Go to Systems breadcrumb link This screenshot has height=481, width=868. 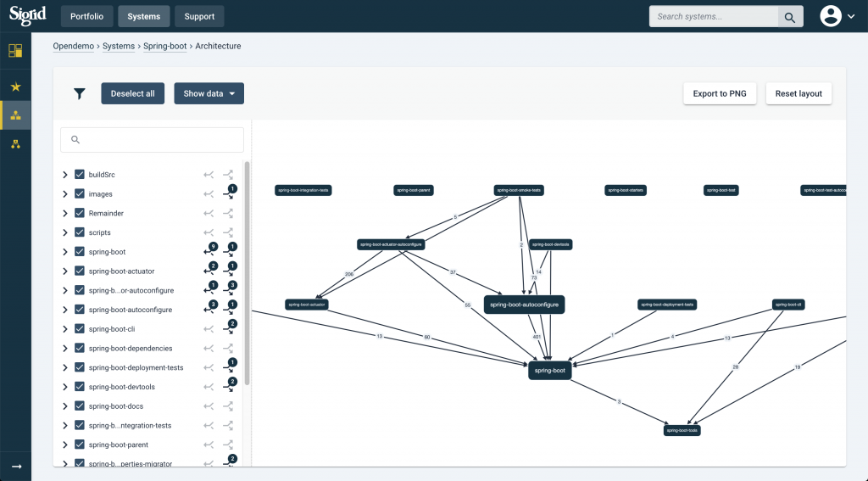119,46
